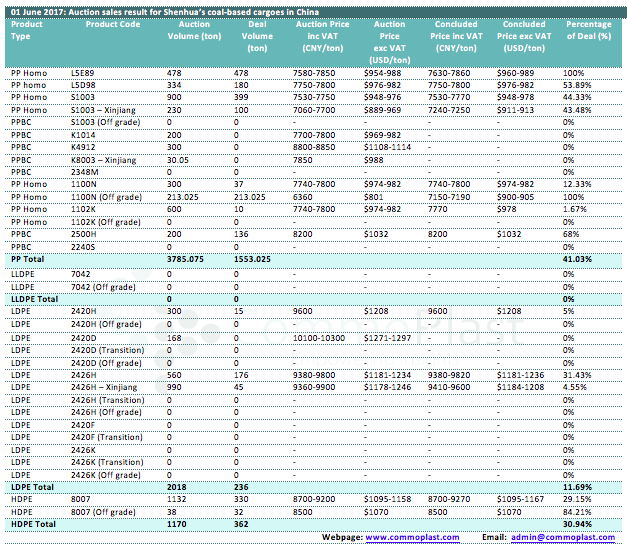Select the 2500H product code cell
Screen dimensions: 627x553
(x=85, y=233)
